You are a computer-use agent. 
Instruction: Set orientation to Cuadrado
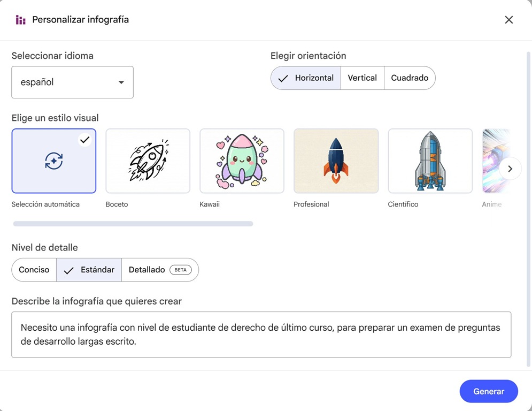[410, 78]
